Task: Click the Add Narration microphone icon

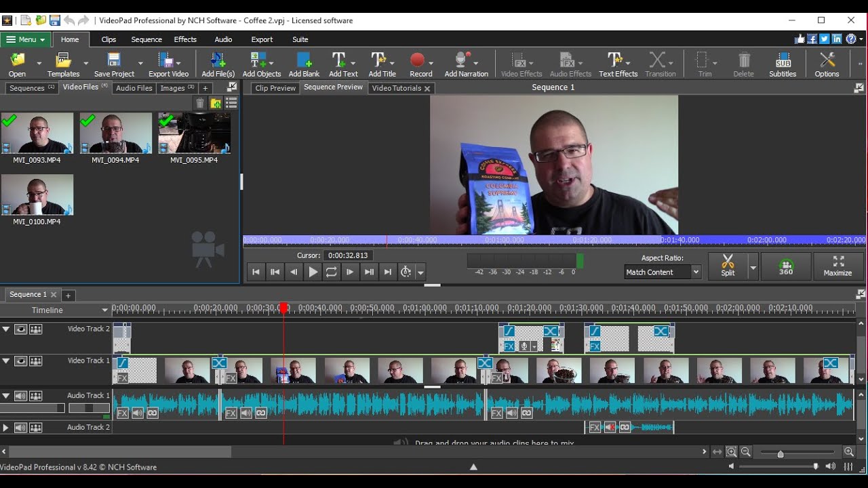Action: [x=464, y=61]
